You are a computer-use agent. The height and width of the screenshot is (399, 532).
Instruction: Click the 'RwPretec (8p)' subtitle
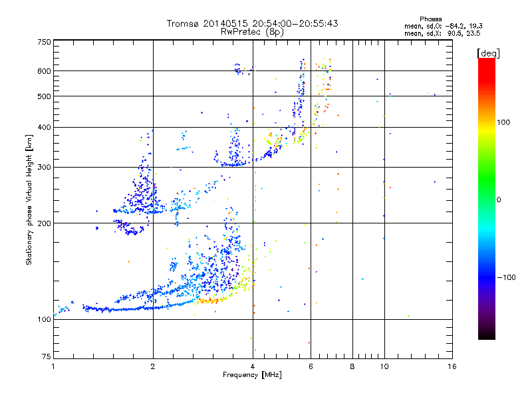click(x=252, y=32)
